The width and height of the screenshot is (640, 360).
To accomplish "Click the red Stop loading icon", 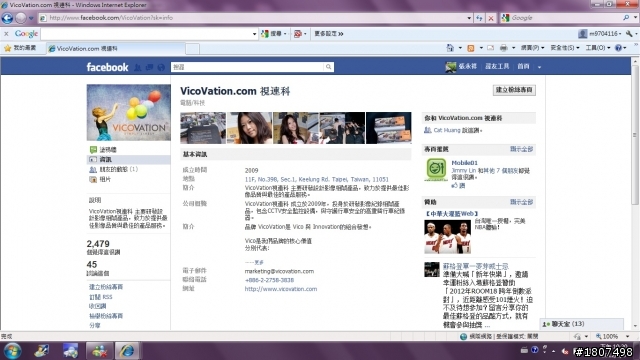I will click(x=491, y=18).
